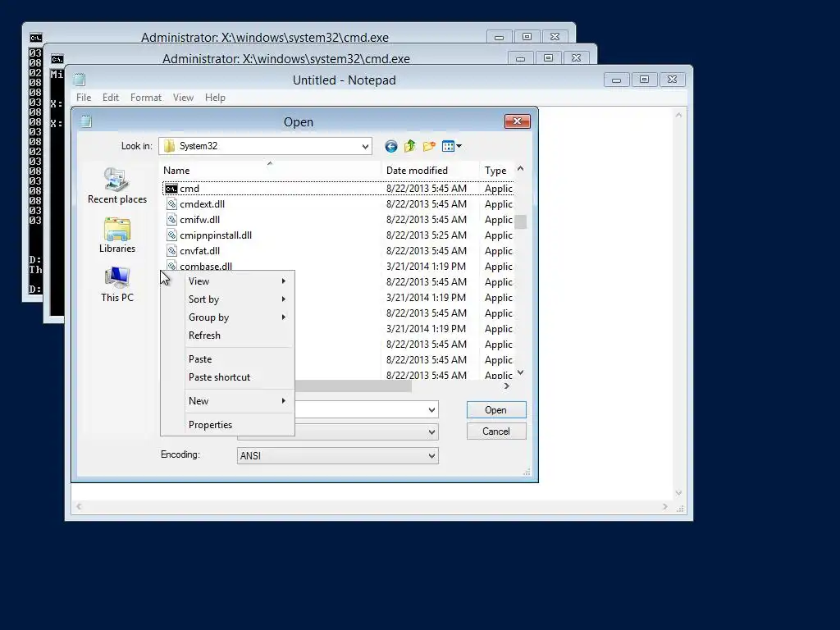840x630 pixels.
Task: Open Notepad's Edit menu
Action: 111,98
